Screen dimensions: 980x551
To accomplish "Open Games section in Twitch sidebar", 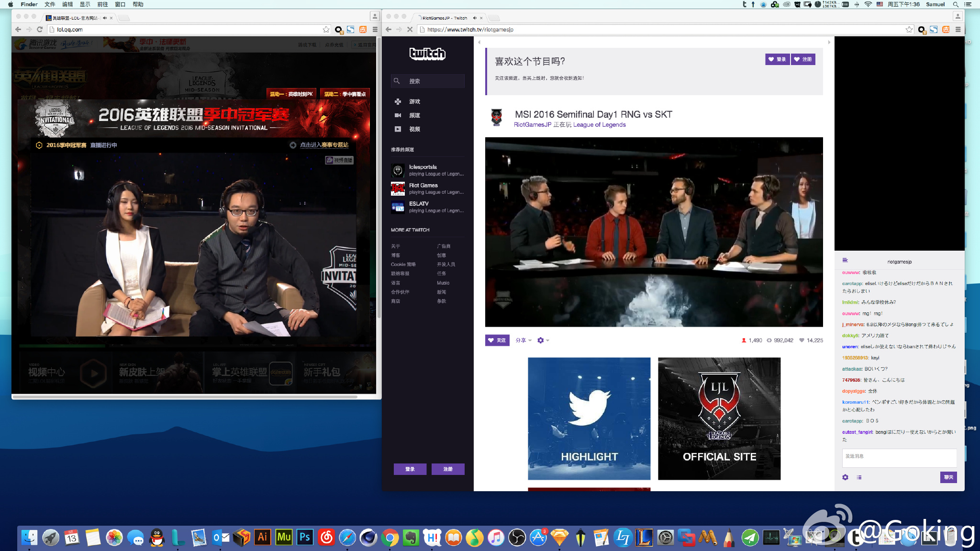I will click(414, 101).
